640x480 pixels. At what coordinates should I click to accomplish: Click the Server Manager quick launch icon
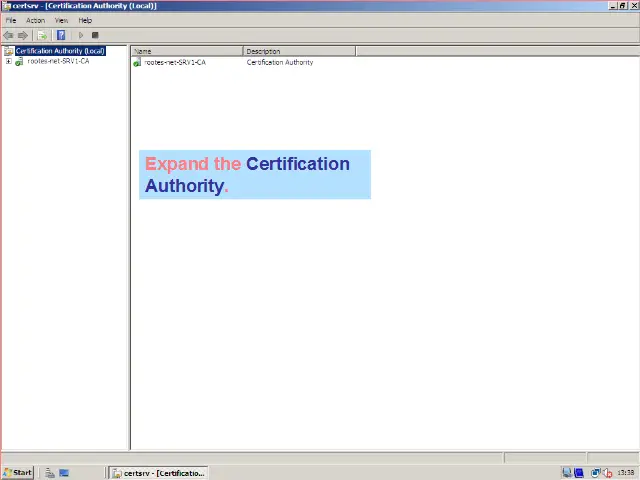click(x=49, y=472)
